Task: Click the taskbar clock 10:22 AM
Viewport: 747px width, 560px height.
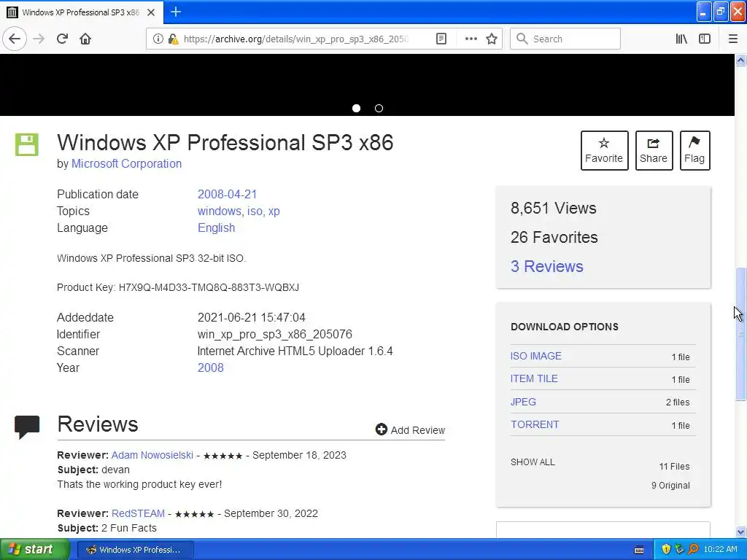Action: [720, 550]
